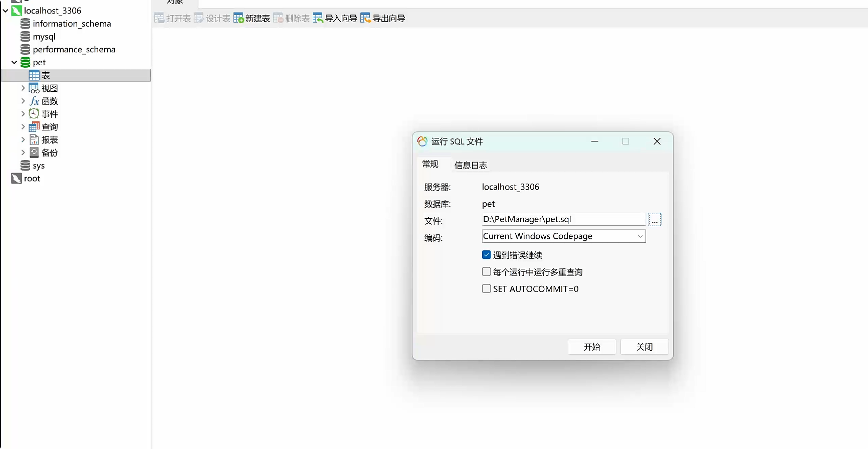Expand the 视图 (views) tree node
The height and width of the screenshot is (449, 868).
click(23, 88)
